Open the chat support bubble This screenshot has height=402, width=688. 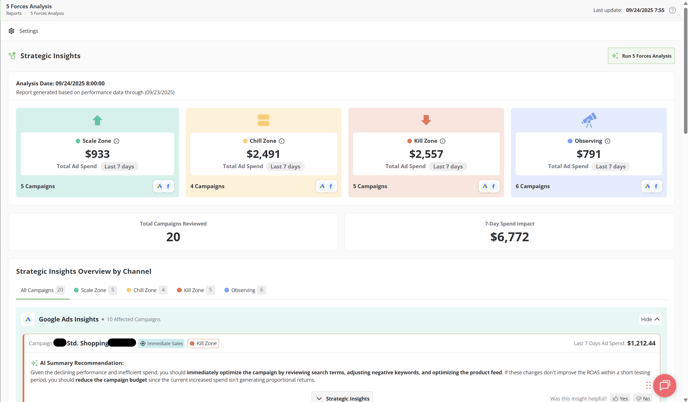664,385
